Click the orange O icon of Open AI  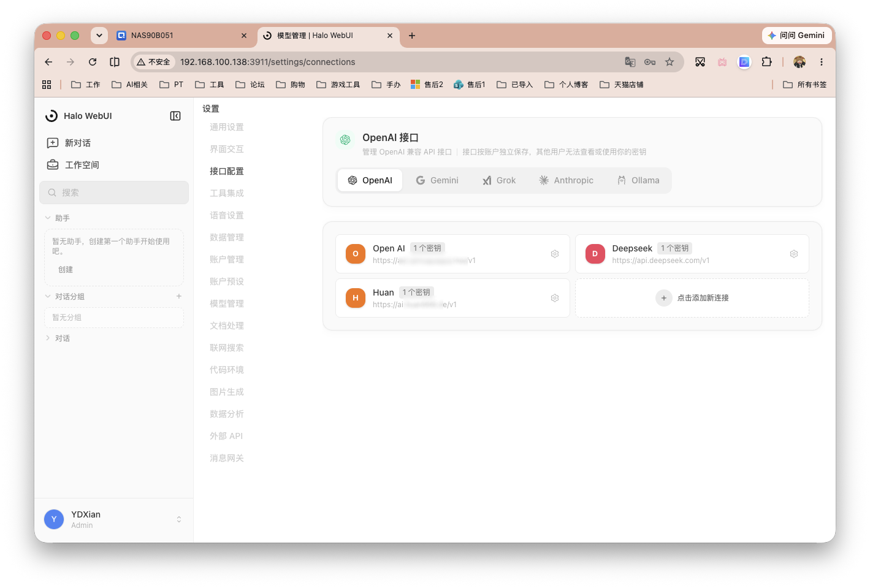click(356, 254)
